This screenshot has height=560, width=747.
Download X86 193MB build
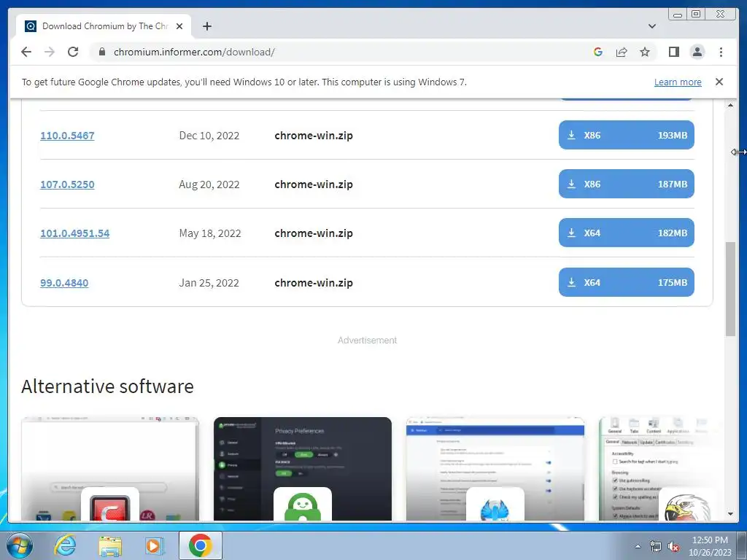point(626,135)
